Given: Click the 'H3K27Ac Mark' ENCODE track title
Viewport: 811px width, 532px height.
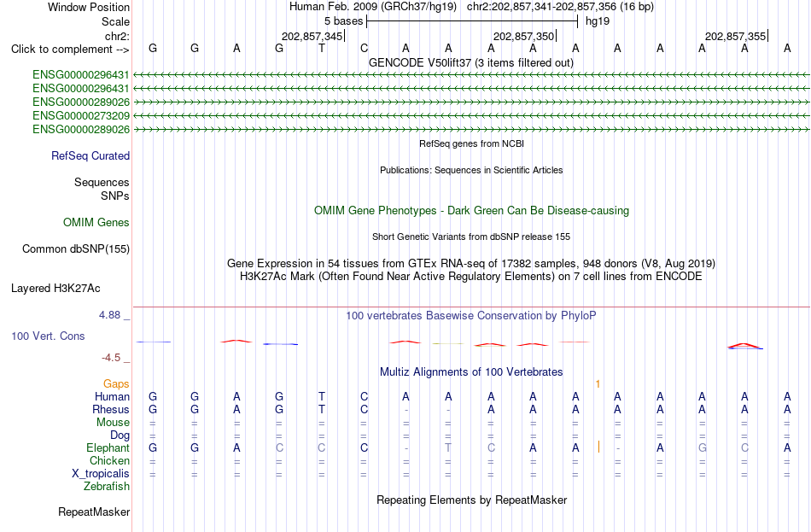Looking at the screenshot, I should pyautogui.click(x=471, y=277).
